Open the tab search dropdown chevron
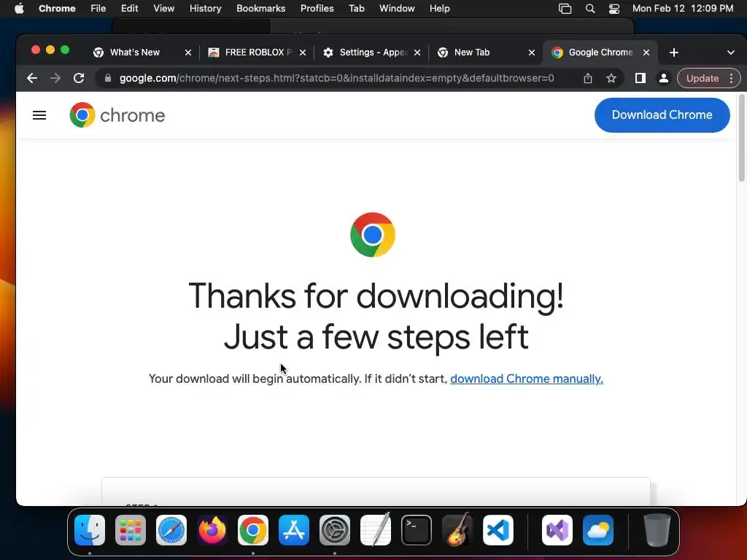747x560 pixels. pyautogui.click(x=731, y=52)
